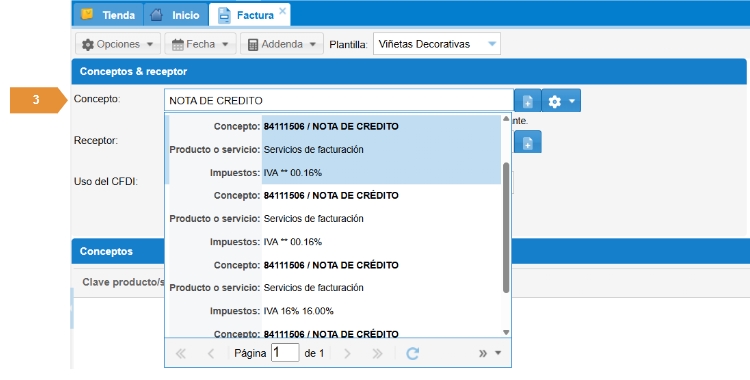Viewport: 750px width, 380px height.
Task: Click the scroll down arrow in results list
Action: coord(506,332)
